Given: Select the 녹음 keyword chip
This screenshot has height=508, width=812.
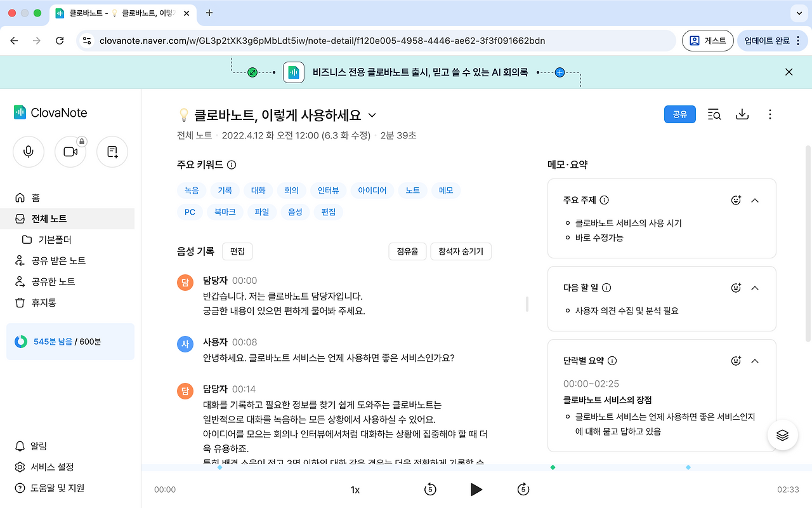Looking at the screenshot, I should (192, 190).
